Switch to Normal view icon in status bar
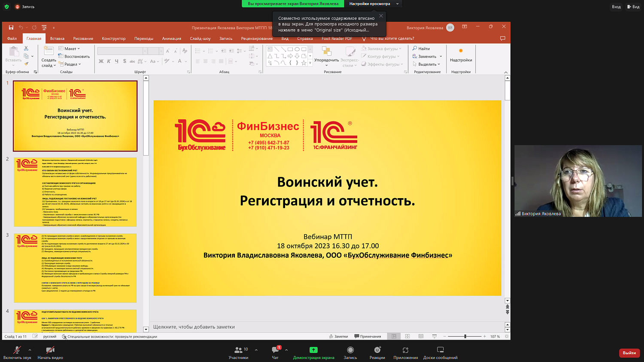This screenshot has width=644, height=362. pos(394,336)
